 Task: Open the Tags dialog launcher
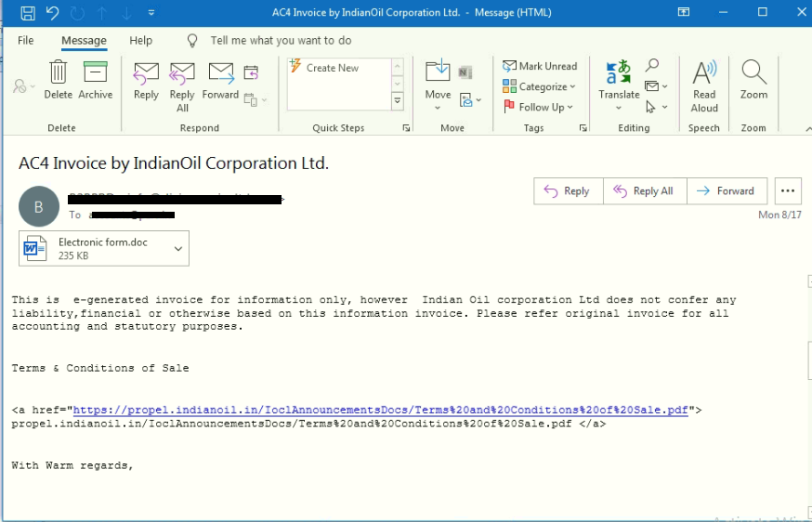(x=583, y=128)
